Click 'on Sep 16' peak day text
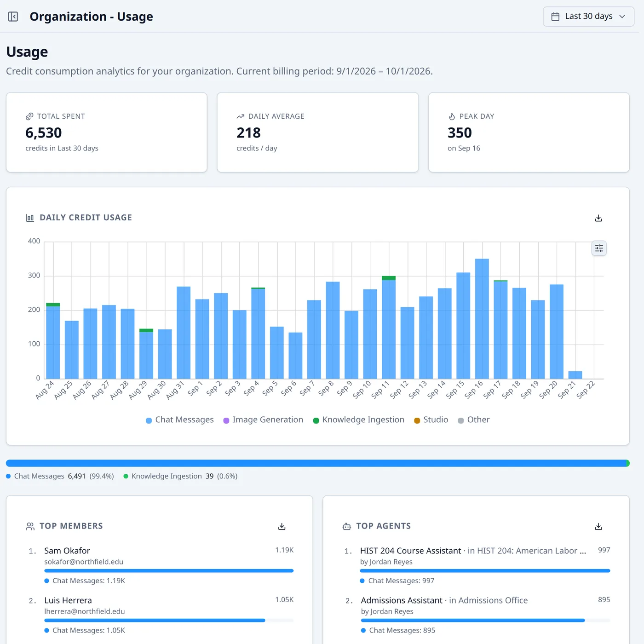 (x=464, y=148)
